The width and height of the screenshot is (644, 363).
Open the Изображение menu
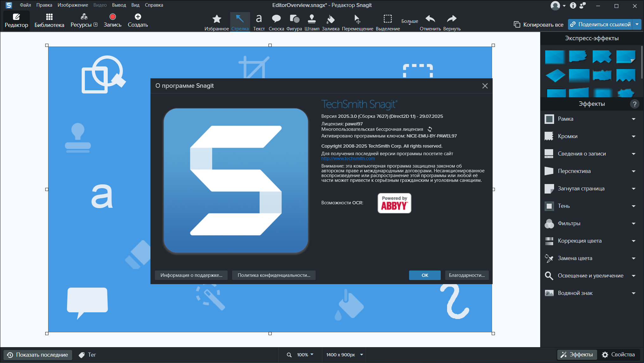coord(73,5)
